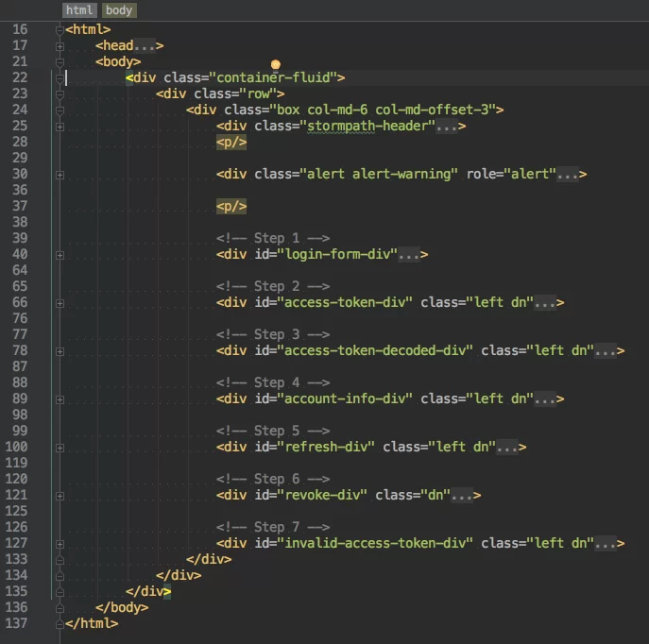Click the intention lightbulb icon
The width and height of the screenshot is (649, 644).
(276, 64)
